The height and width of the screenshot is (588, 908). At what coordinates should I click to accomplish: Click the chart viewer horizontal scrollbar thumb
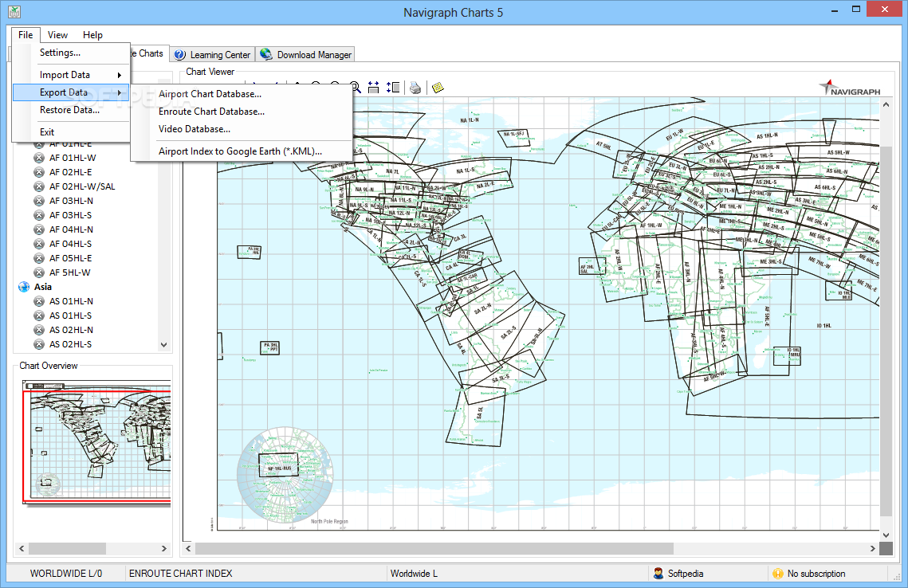tap(434, 548)
